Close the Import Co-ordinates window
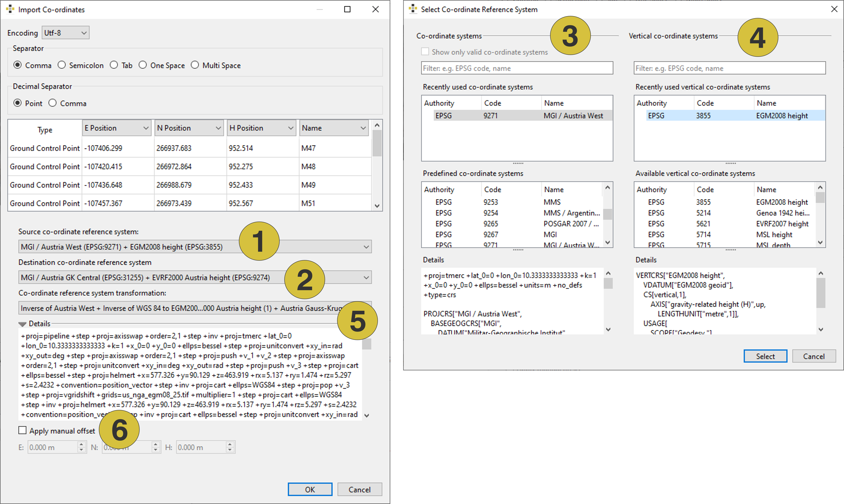 click(x=375, y=9)
